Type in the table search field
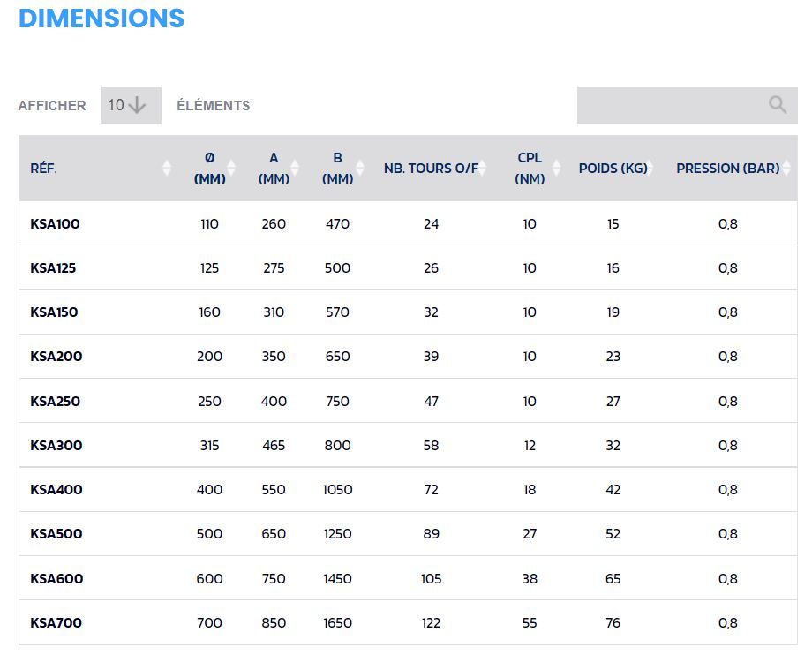The image size is (812, 655). coord(671,105)
